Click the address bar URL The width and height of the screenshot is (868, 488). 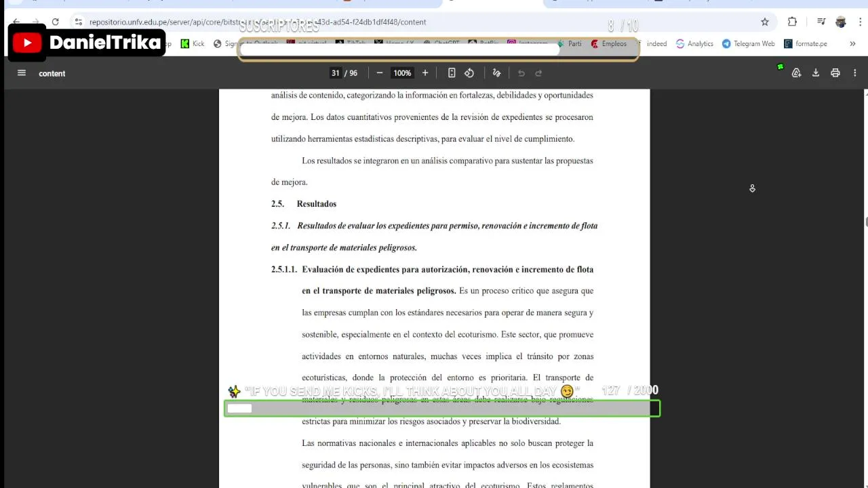click(x=258, y=22)
